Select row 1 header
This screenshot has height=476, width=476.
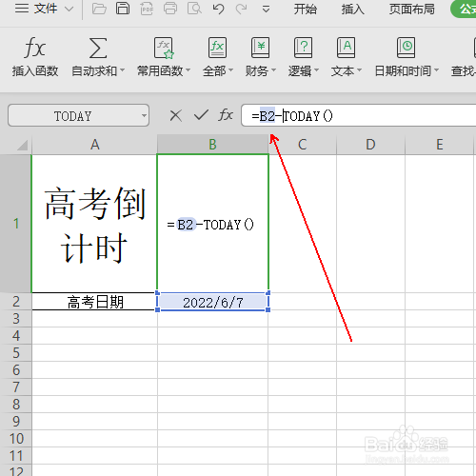(16, 224)
